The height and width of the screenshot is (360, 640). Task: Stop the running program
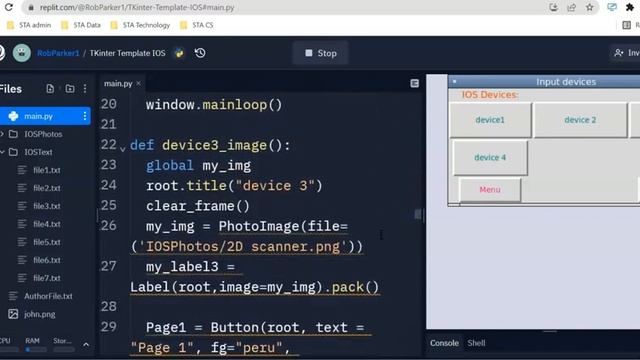[321, 53]
